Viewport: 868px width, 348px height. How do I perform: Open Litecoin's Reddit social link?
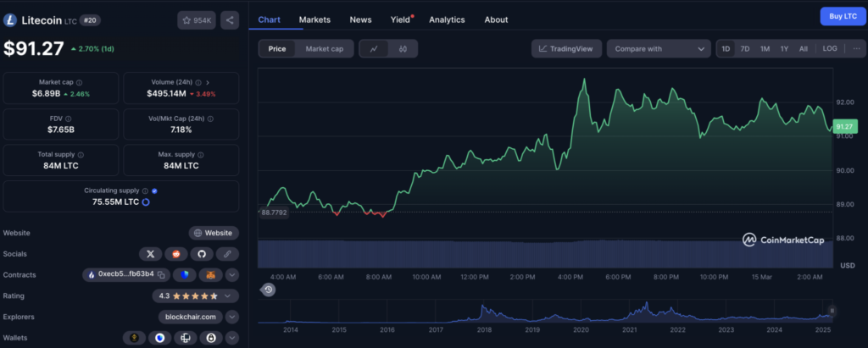[x=176, y=253]
